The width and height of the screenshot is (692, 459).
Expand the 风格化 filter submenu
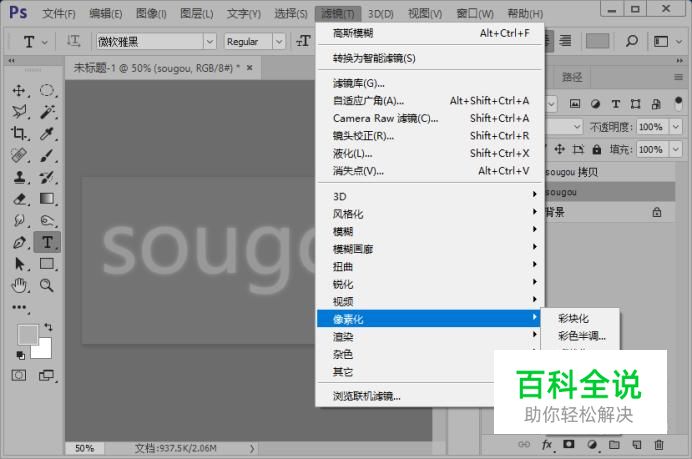pyautogui.click(x=429, y=214)
